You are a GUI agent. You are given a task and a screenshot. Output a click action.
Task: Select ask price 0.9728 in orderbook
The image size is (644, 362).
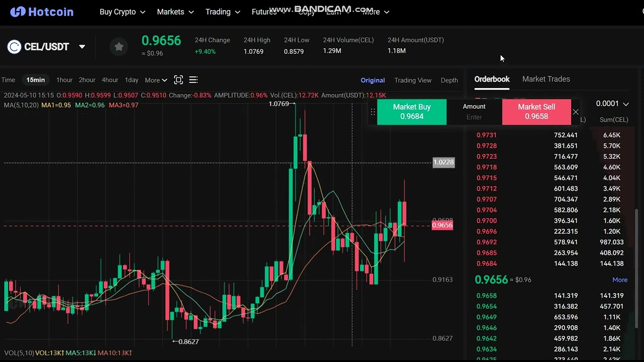click(x=487, y=146)
